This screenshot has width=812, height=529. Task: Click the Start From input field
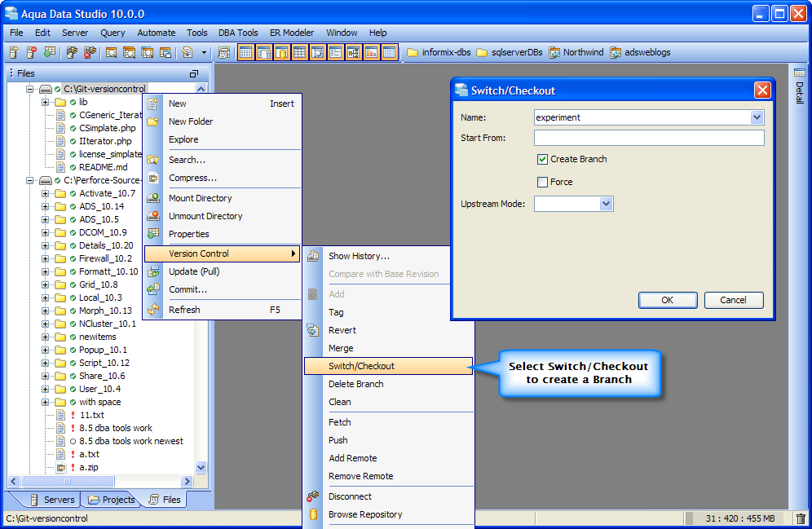coord(649,138)
